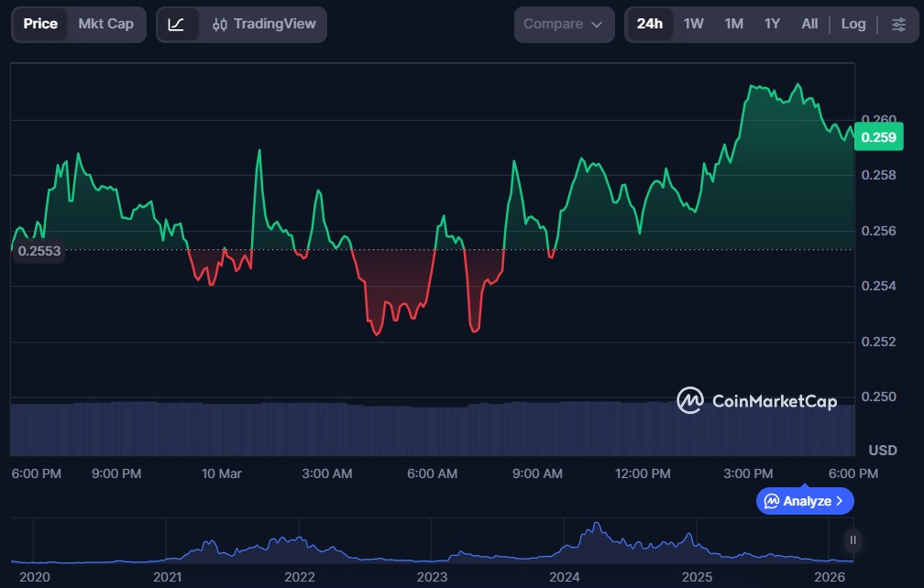Select the Price view toggle

(x=40, y=25)
